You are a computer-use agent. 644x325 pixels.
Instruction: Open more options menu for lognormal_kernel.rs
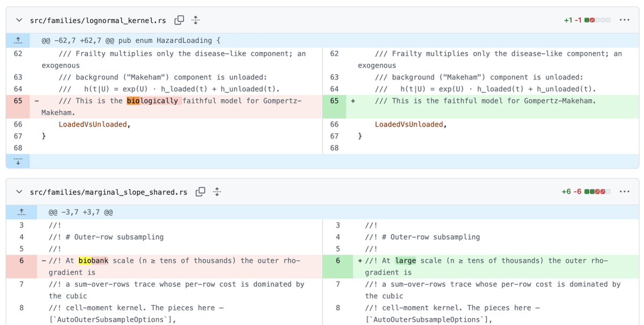pos(624,20)
